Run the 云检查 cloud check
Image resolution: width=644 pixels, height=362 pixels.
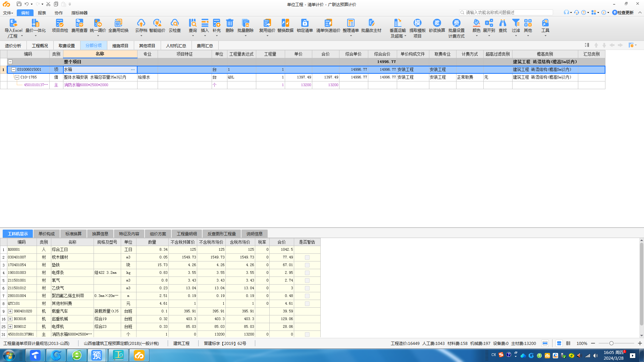click(x=174, y=23)
